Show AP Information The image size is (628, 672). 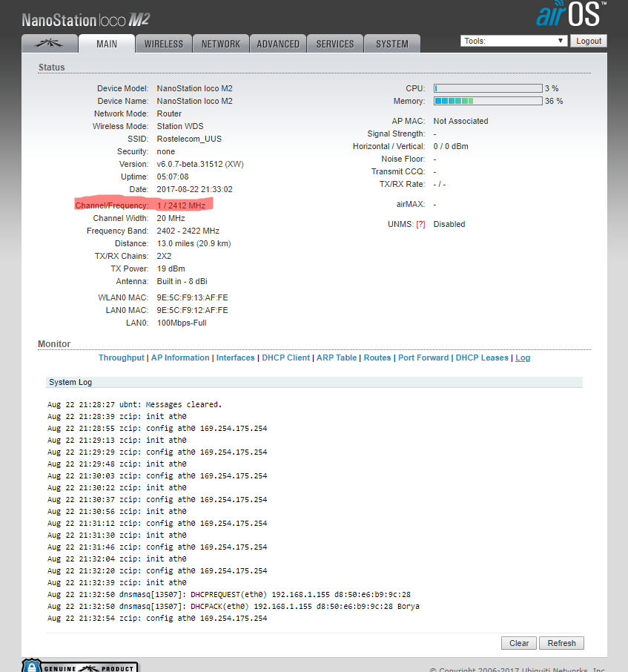point(180,358)
